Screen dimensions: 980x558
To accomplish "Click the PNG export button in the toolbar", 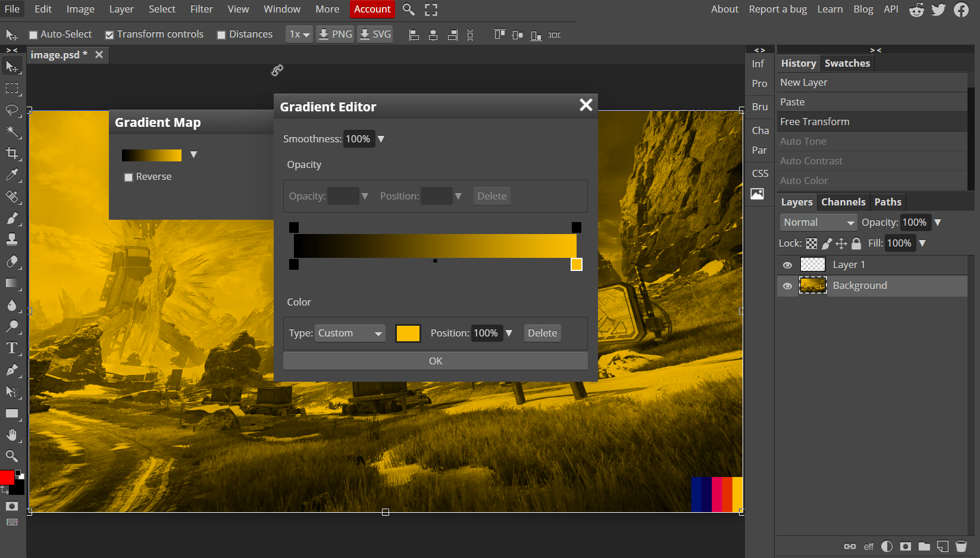I will (x=334, y=34).
